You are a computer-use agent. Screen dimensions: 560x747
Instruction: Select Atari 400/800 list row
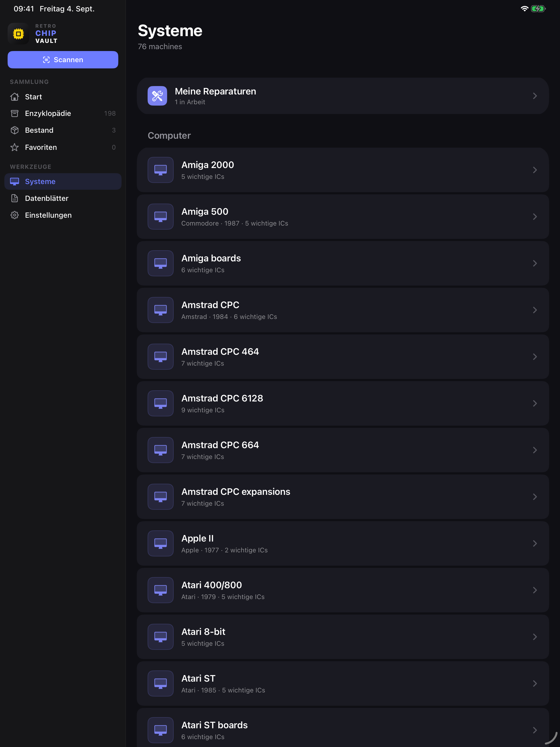[343, 590]
